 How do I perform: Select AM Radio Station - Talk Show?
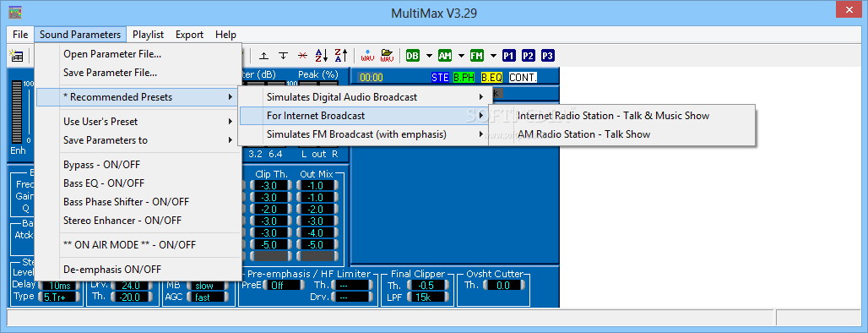click(621, 134)
